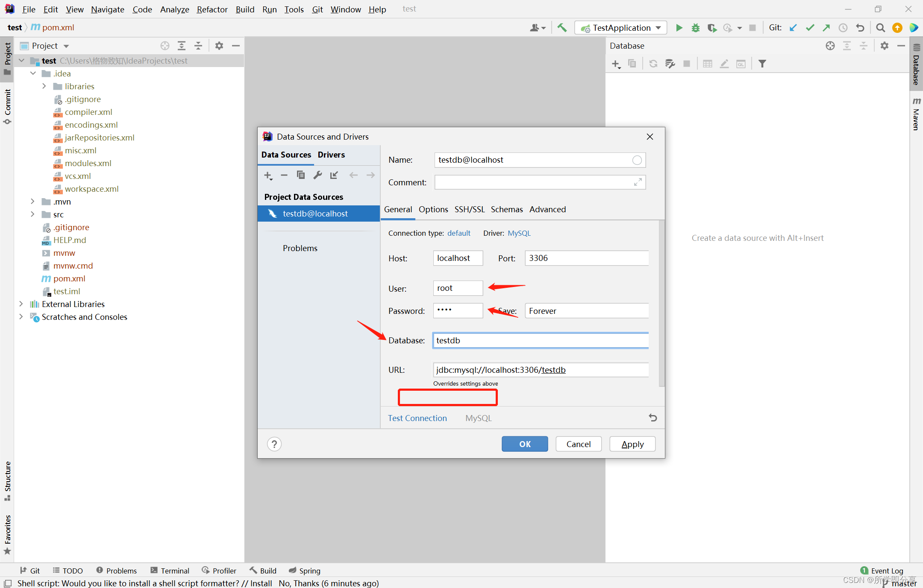Switch to the SSH/SSL tab
Screen dimensions: 923x588
click(x=469, y=209)
